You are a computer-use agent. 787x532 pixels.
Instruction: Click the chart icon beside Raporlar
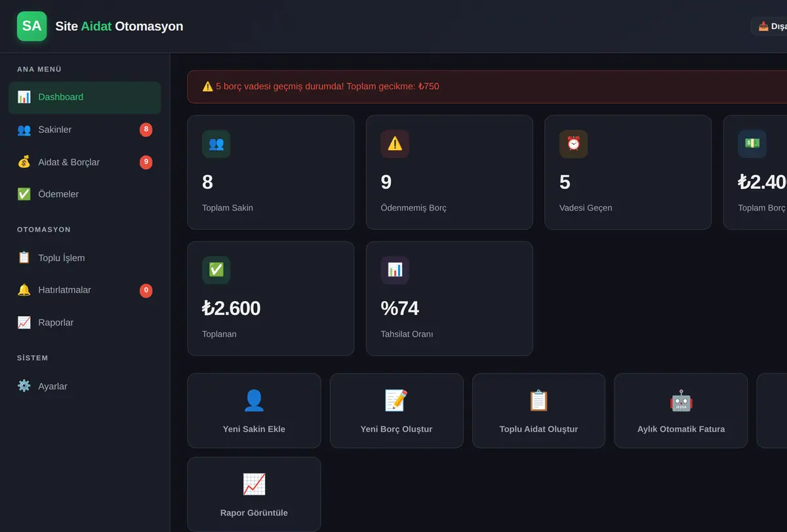(24, 323)
